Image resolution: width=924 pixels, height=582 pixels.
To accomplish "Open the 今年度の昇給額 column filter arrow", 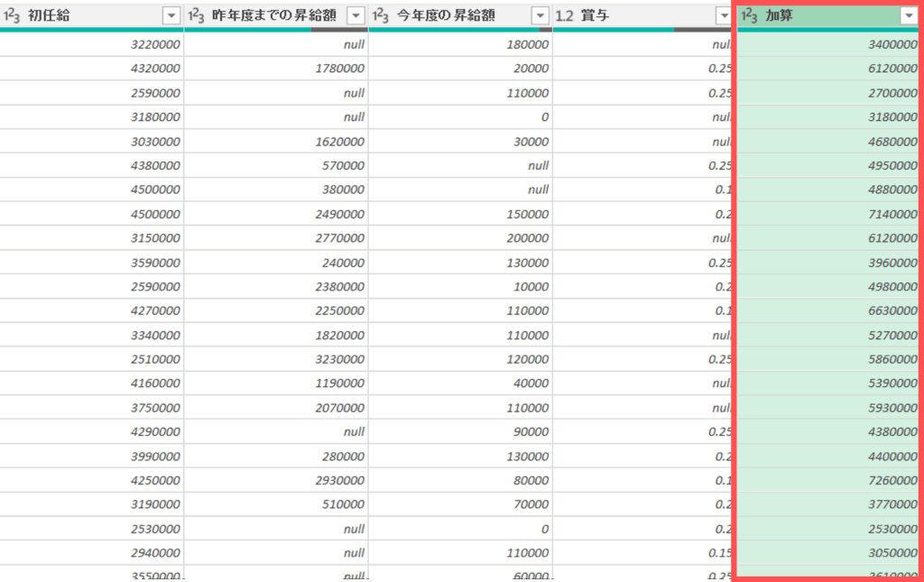I will (x=540, y=15).
